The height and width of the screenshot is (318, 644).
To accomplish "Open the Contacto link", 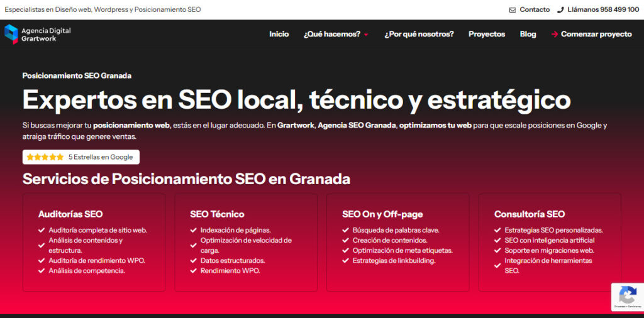I will pos(534,10).
